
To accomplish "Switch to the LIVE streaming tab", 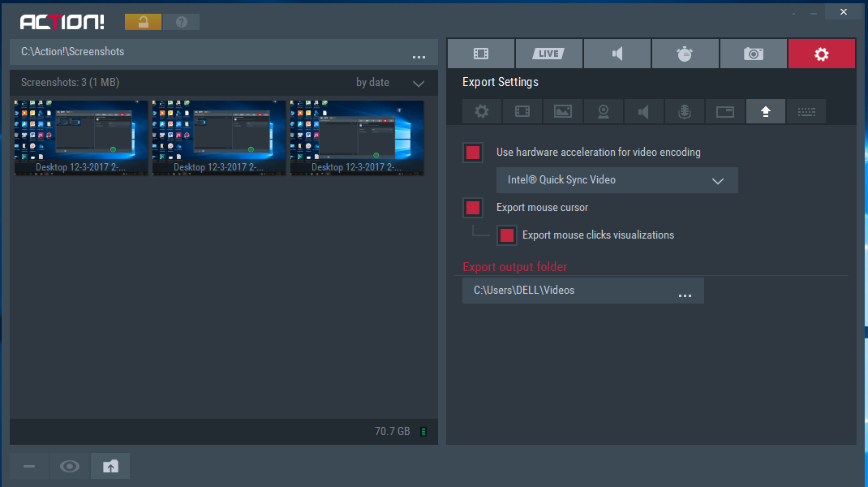I will (x=549, y=54).
